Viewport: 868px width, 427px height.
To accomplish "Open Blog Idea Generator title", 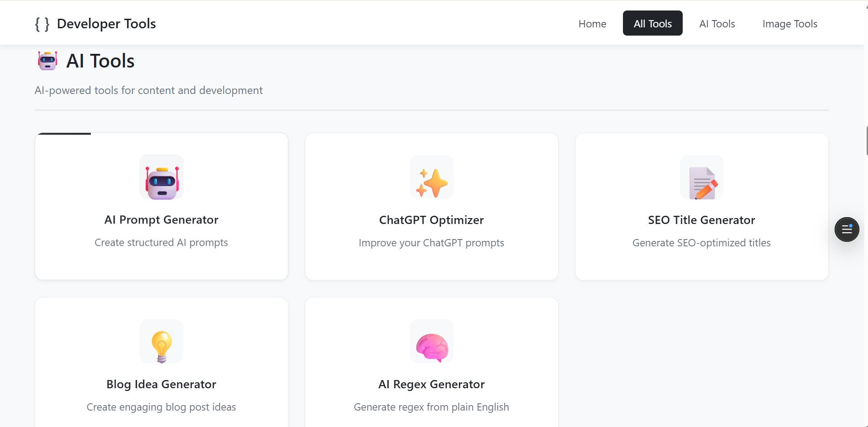I will coord(161,384).
